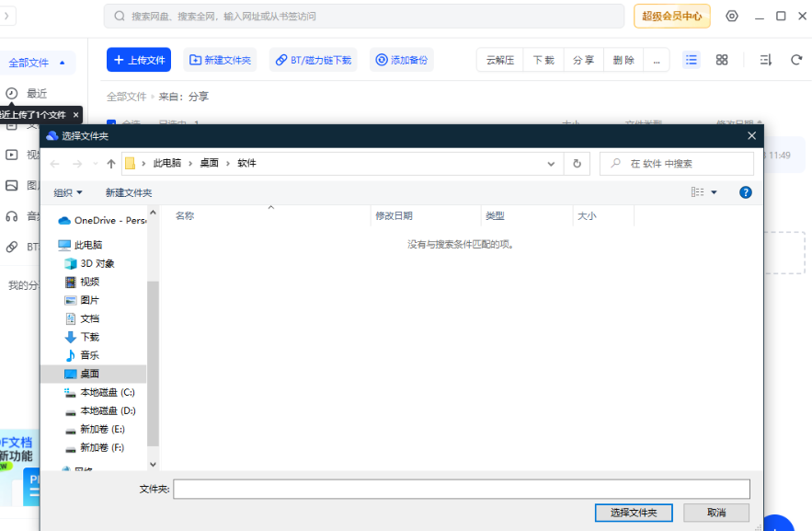Click the 添加备份 backup icon button
Screen dimensions: 812x531
pyautogui.click(x=401, y=60)
